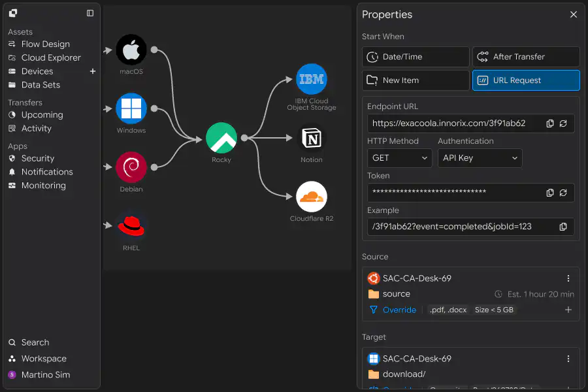588x392 pixels.
Task: Click the Source device name SAC-CA-Desk-69
Action: pos(417,278)
